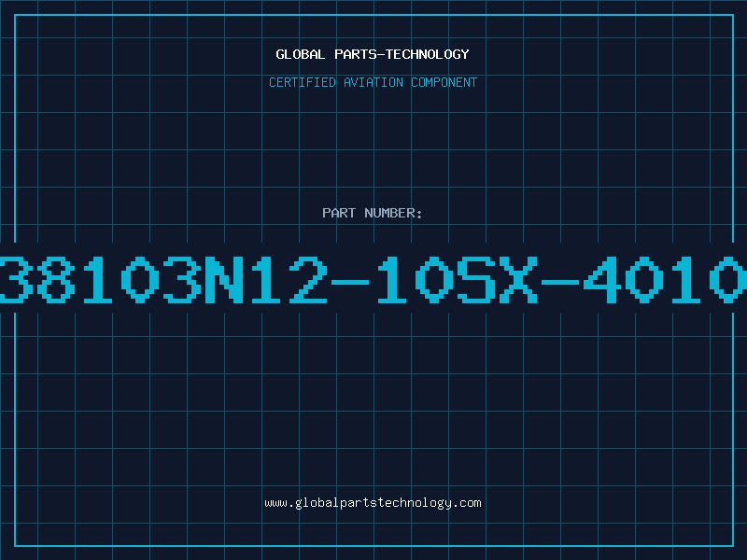
Task: Click the PART NUMBER: label
Action: pyautogui.click(x=373, y=213)
